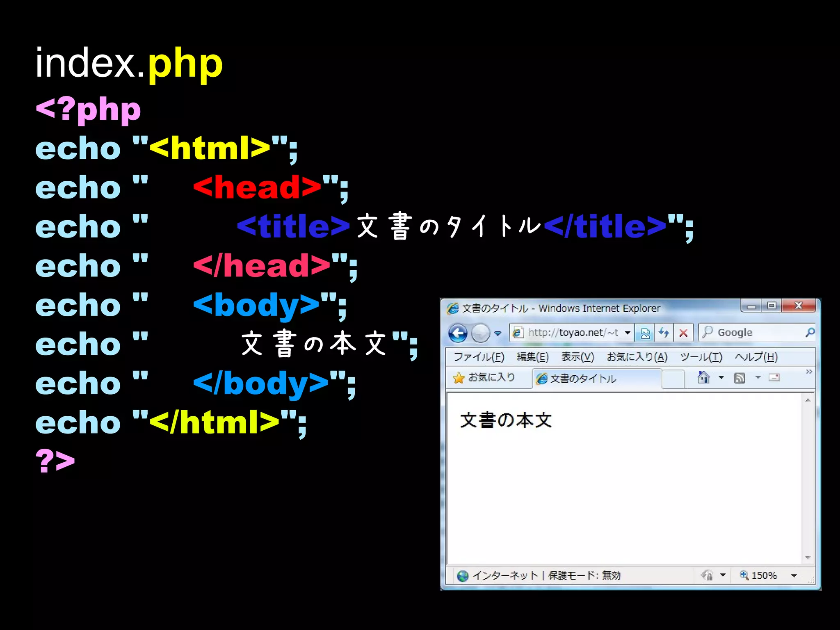The image size is (840, 630).
Task: Minimize the Internet Explorer window
Action: 751,306
